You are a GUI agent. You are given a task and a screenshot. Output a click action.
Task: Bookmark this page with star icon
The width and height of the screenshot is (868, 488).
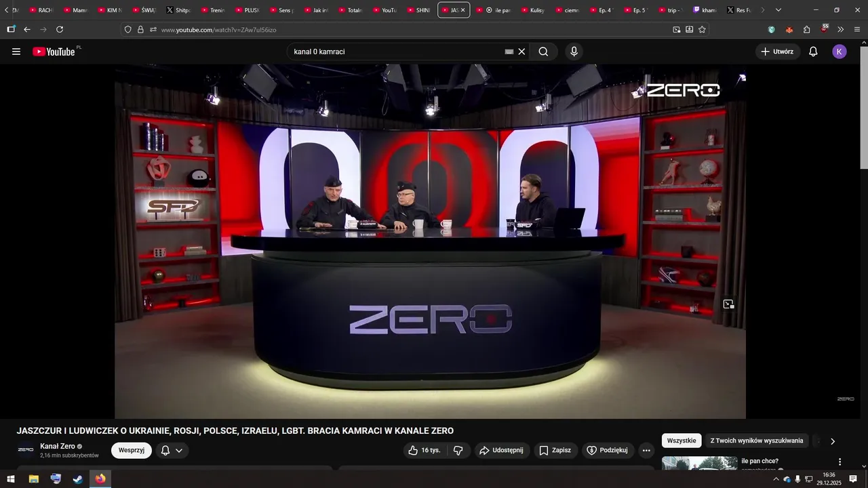pyautogui.click(x=702, y=29)
